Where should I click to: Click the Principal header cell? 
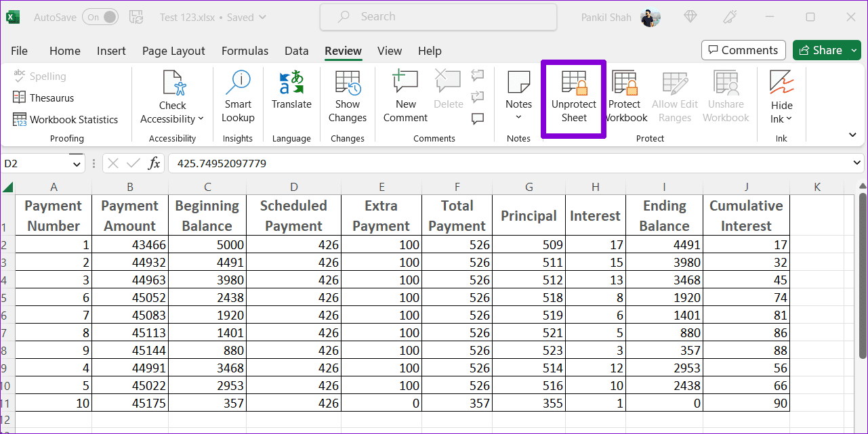[529, 216]
